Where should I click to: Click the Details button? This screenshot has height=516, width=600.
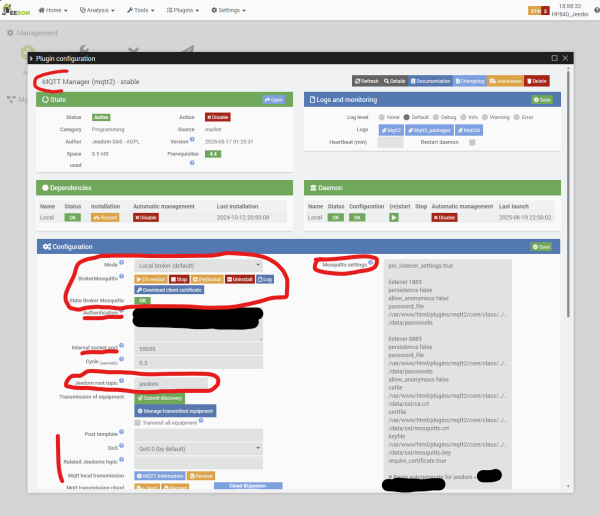click(x=395, y=81)
